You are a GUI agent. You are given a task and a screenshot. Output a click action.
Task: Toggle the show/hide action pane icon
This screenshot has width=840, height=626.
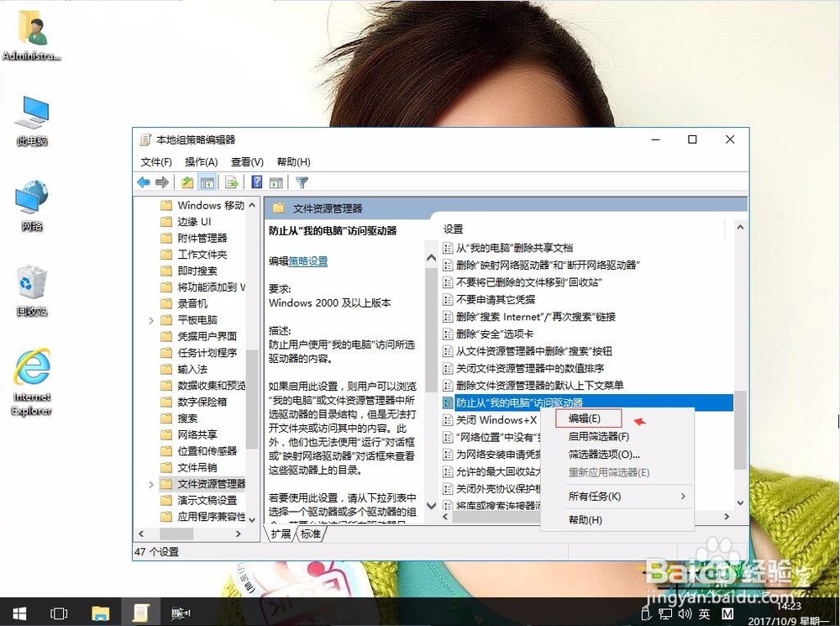[276, 183]
